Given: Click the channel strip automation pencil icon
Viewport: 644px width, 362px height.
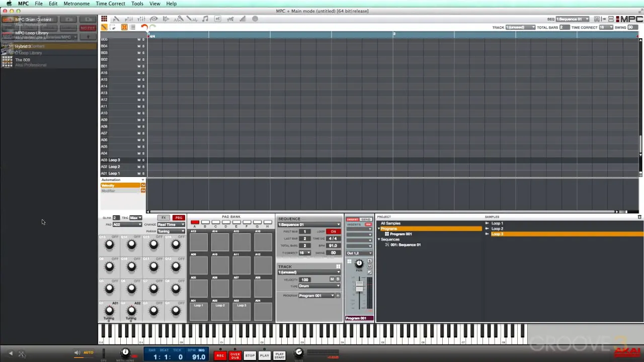Looking at the screenshot, I should click(x=370, y=272).
